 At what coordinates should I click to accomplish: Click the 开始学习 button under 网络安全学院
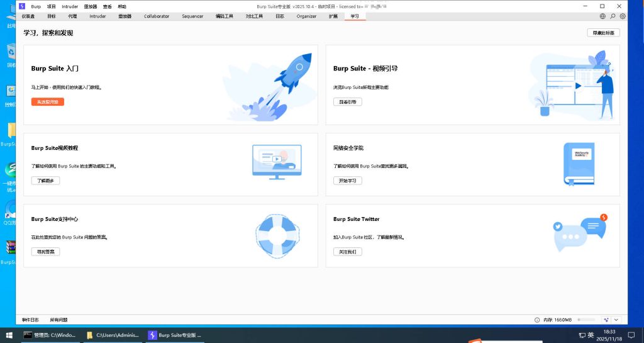[347, 181]
